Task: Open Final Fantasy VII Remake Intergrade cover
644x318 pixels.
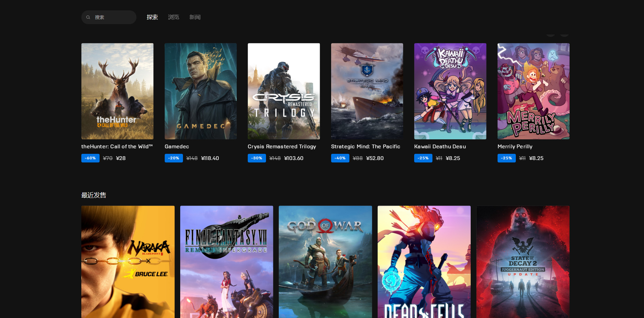Action: tap(227, 262)
